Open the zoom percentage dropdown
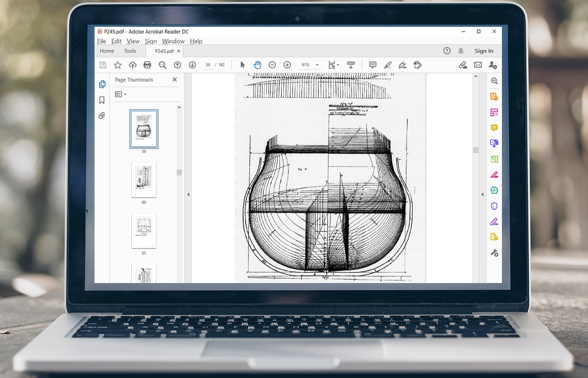The width and height of the screenshot is (588, 378). click(x=317, y=65)
